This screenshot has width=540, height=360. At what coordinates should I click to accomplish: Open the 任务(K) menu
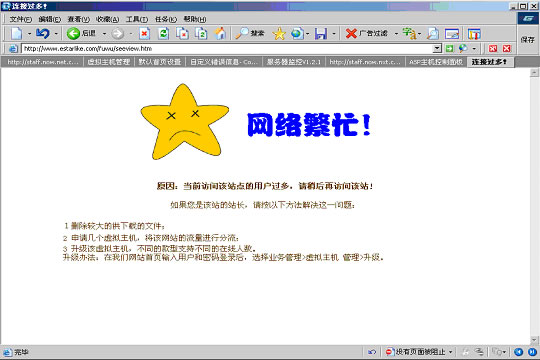click(166, 19)
